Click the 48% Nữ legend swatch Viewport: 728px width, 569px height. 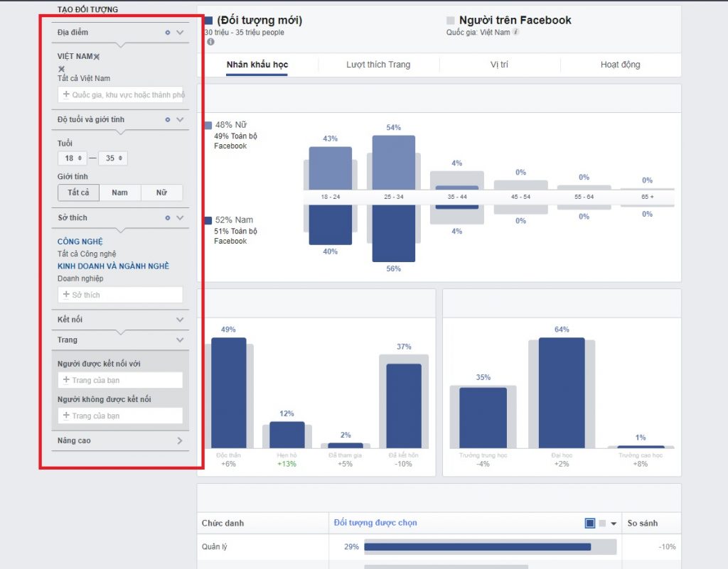[208, 125]
